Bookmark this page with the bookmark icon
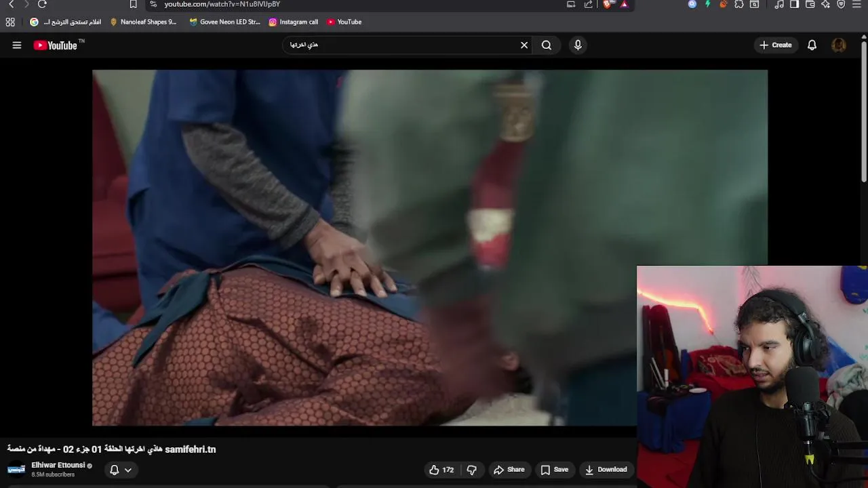This screenshot has width=868, height=488. pyautogui.click(x=133, y=4)
